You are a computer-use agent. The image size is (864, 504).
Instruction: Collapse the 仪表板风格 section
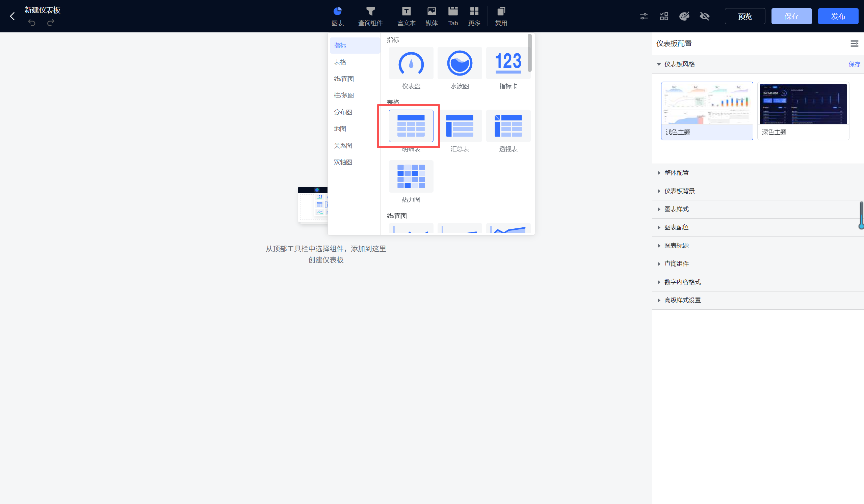(x=679, y=64)
